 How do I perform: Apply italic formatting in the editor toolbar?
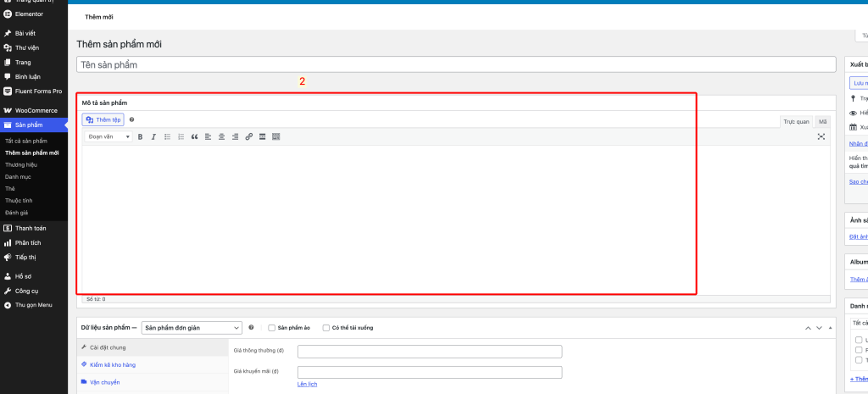coord(153,136)
